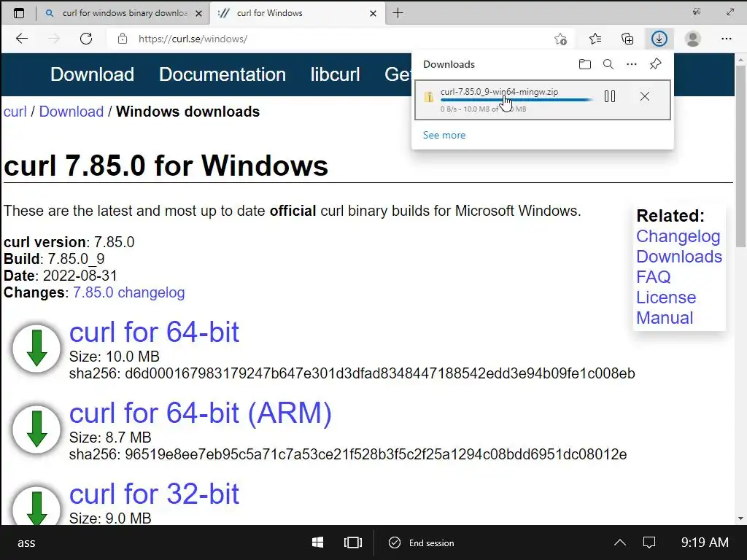Open the curl for 32-bit link
This screenshot has width=747, height=560.
point(154,494)
